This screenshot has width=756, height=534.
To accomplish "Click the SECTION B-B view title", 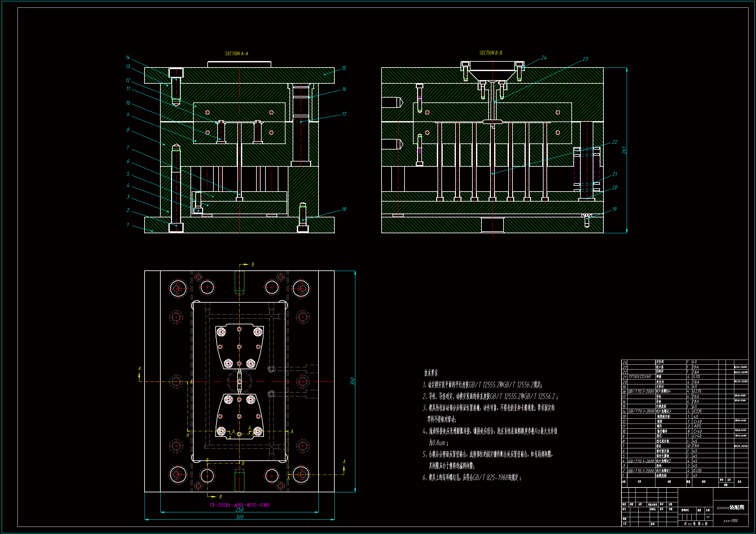I will point(491,53).
